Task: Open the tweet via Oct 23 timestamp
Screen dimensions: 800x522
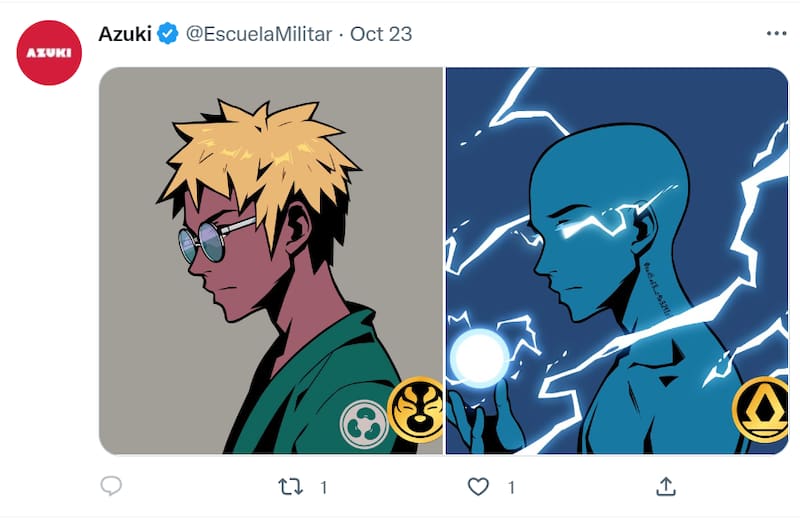Action: coord(381,34)
